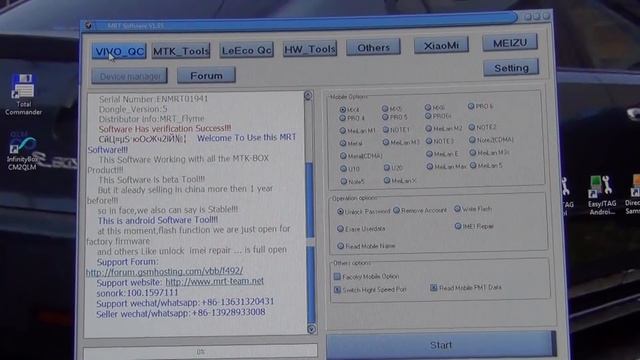640x360 pixels.
Task: Select the Others tab
Action: pyautogui.click(x=373, y=47)
